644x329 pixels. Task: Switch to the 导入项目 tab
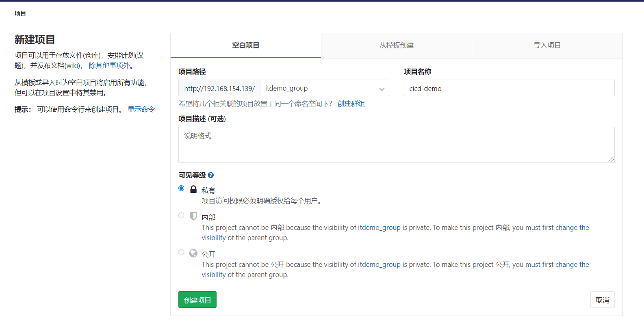point(547,45)
